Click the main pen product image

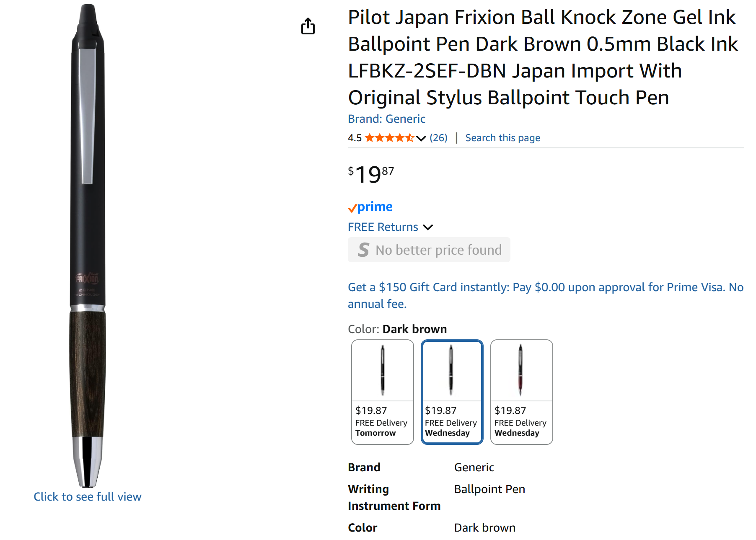88,245
